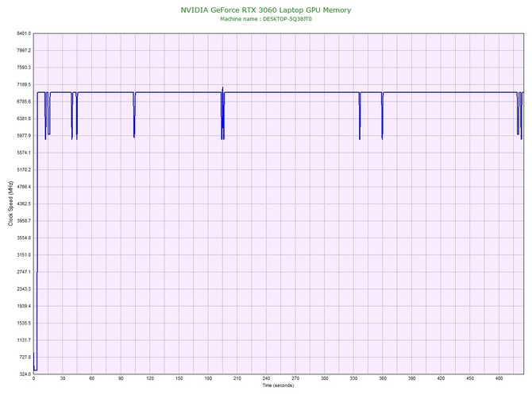Click the 150 tick on time axis

click(x=179, y=378)
